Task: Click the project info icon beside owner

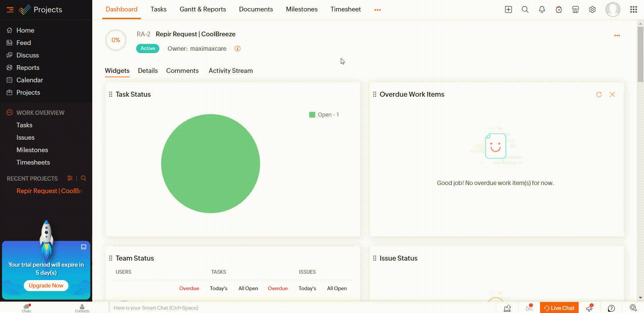Action: pos(237,49)
